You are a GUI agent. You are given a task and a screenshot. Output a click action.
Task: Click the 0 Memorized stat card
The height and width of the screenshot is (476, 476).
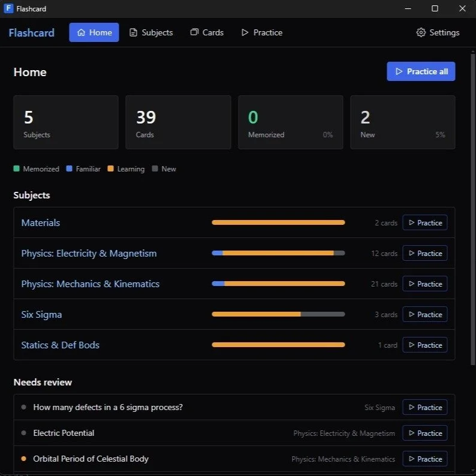tap(291, 122)
